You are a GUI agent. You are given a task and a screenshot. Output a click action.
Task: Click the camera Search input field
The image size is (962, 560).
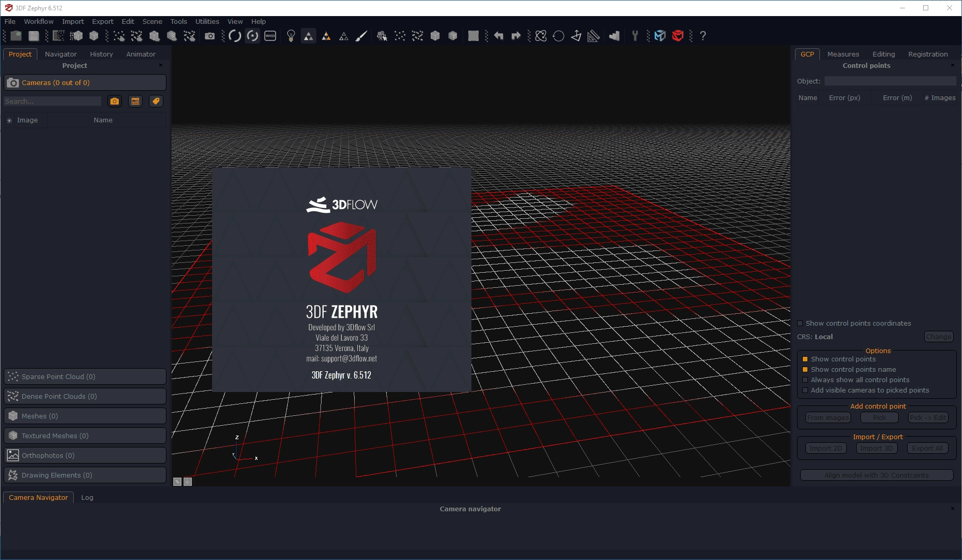pyautogui.click(x=52, y=101)
